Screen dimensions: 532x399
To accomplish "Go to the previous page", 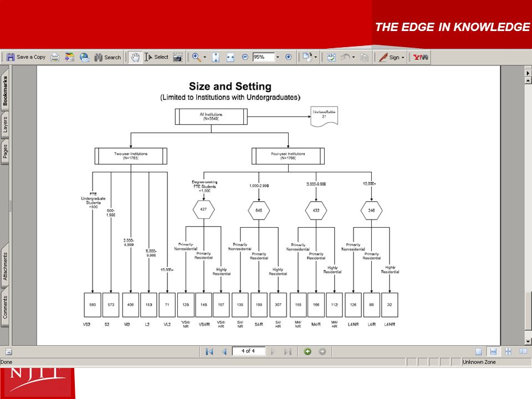I will (x=224, y=351).
